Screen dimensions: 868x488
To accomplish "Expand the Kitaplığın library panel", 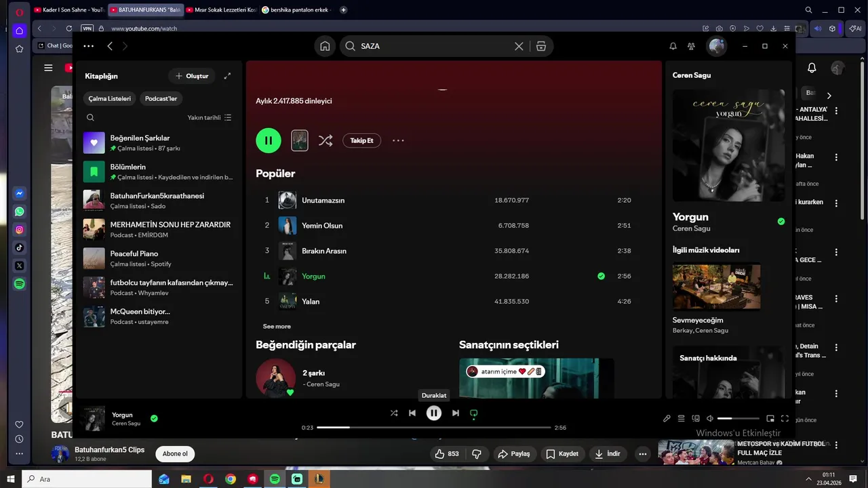I will [x=227, y=76].
